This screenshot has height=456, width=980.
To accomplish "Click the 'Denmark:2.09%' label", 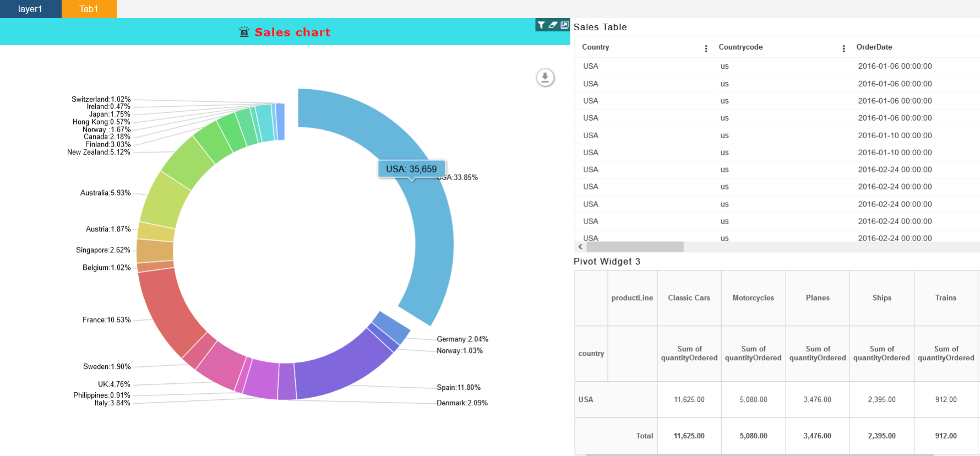I will click(x=462, y=404).
